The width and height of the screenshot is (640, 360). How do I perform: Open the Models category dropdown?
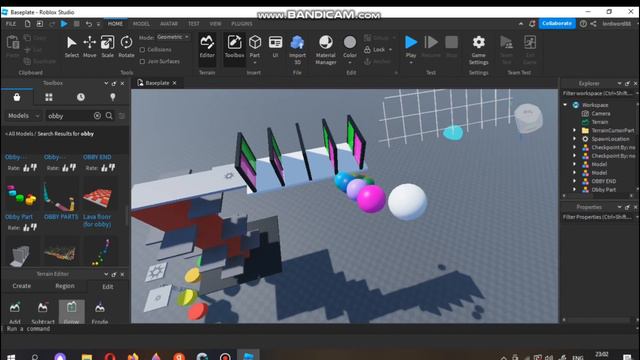[23, 116]
